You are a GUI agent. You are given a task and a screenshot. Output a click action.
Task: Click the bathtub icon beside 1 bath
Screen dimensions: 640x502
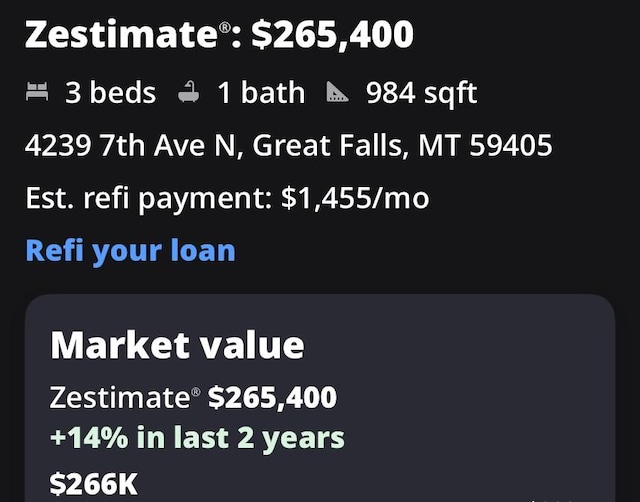[189, 91]
